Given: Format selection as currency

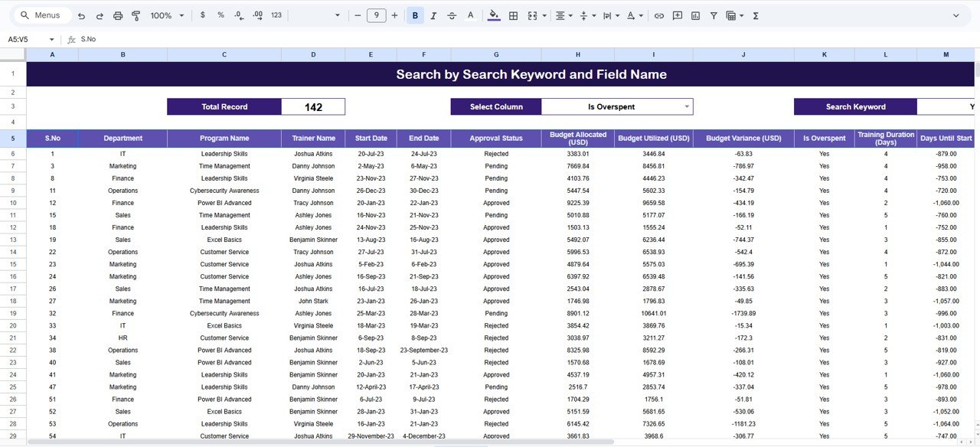Looking at the screenshot, I should pos(202,15).
